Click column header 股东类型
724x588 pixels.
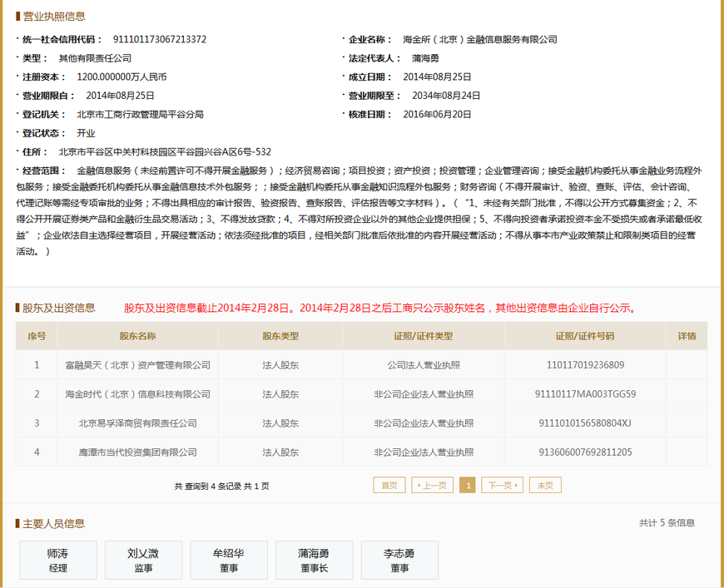[280, 336]
